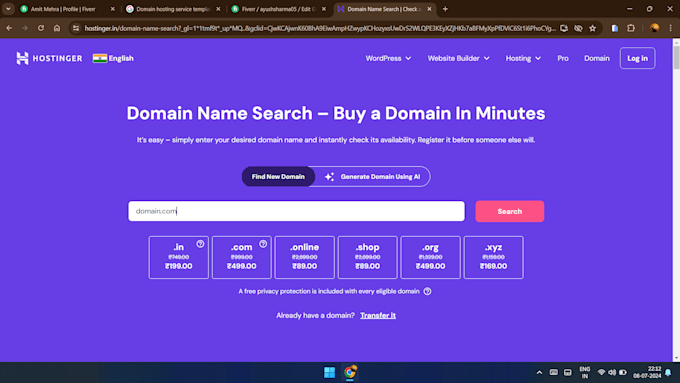Reload the current page

[41, 28]
